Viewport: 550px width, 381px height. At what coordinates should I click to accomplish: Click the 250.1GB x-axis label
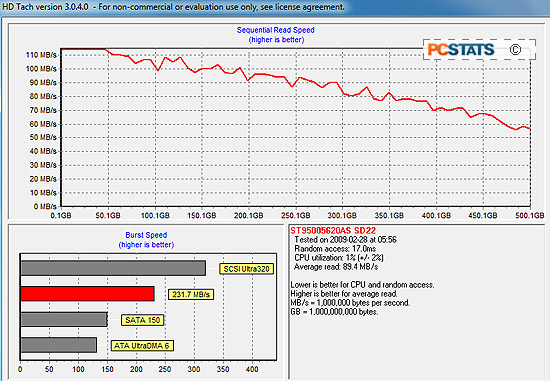pyautogui.click(x=295, y=215)
